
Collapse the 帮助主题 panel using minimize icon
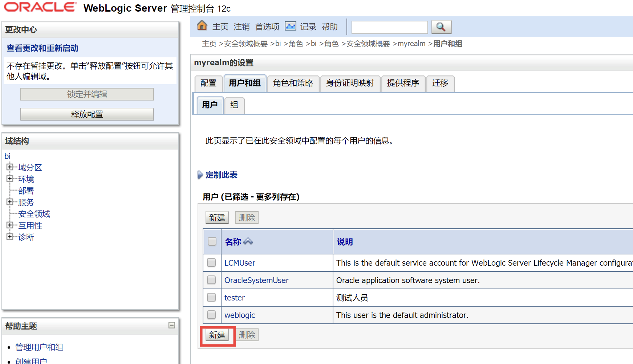coord(172,325)
